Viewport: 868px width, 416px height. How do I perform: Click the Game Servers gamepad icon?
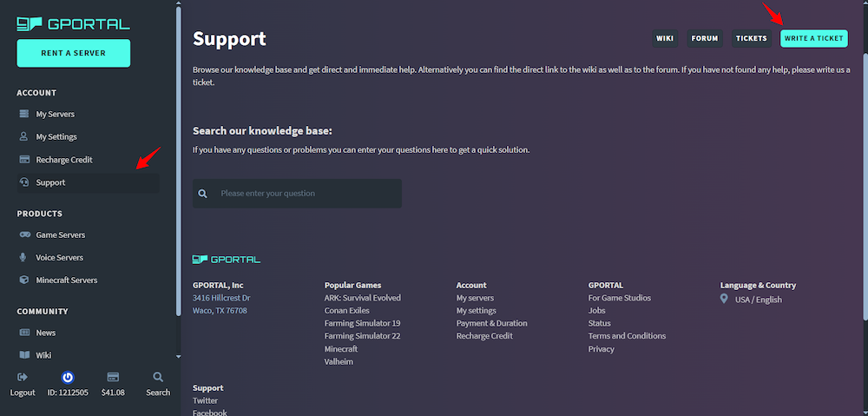click(25, 234)
